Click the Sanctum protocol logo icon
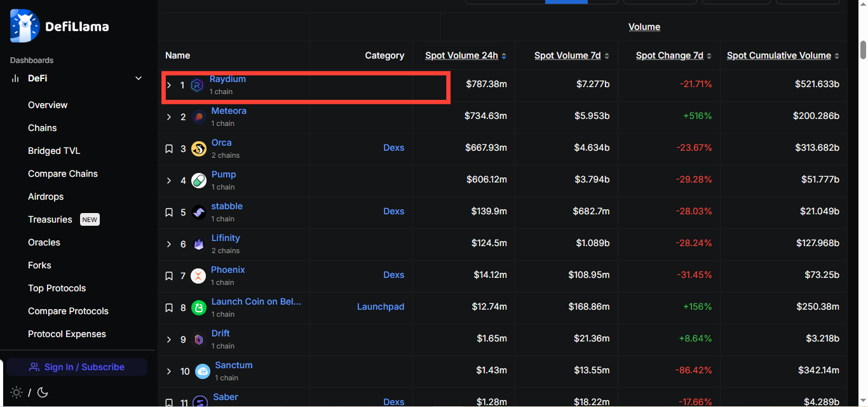Image resolution: width=868 pixels, height=407 pixels. (202, 371)
